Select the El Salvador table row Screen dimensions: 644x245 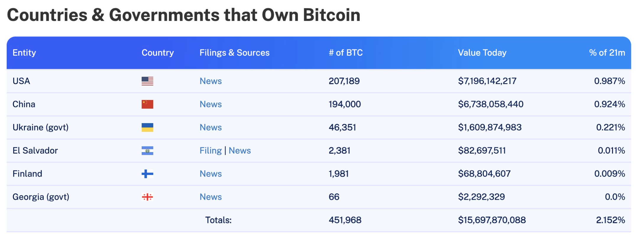(322, 150)
